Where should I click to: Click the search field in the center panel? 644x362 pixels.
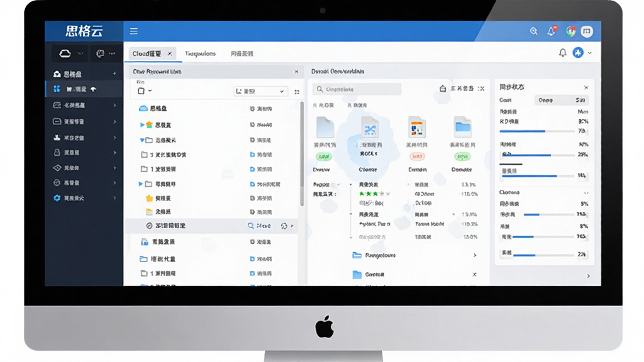click(357, 89)
